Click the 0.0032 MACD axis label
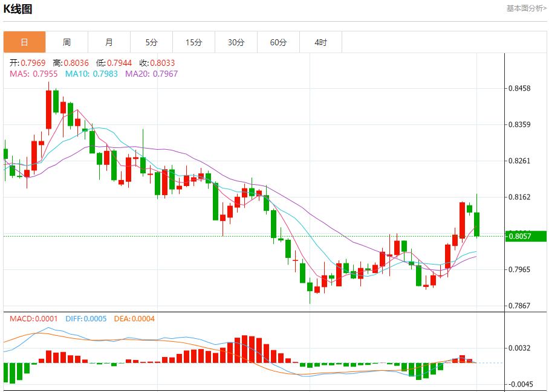The width and height of the screenshot is (549, 392). 519,348
